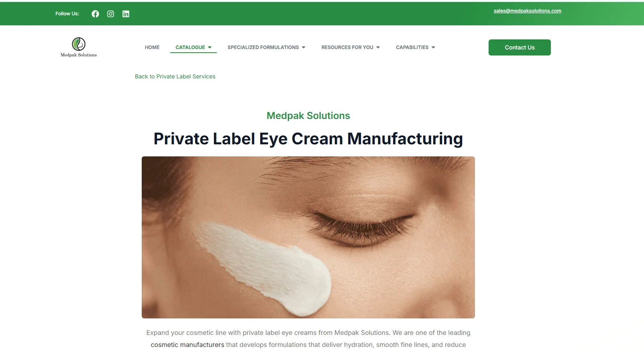Expand the Resources For You dropdown arrow
This screenshot has width=644, height=353.
pyautogui.click(x=378, y=47)
